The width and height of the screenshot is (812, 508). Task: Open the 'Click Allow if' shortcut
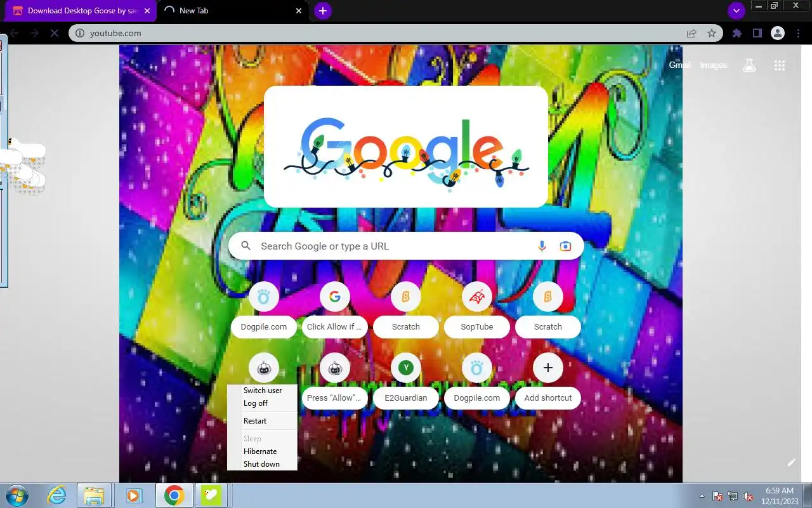click(335, 309)
